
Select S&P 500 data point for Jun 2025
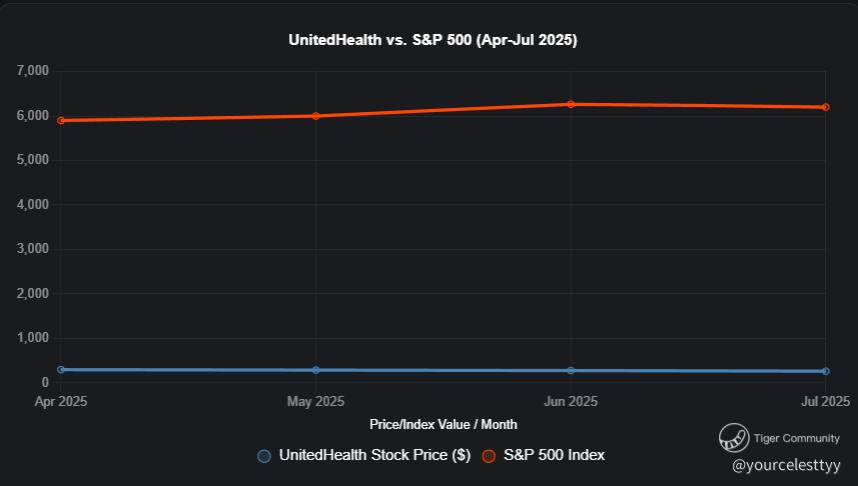tap(571, 104)
